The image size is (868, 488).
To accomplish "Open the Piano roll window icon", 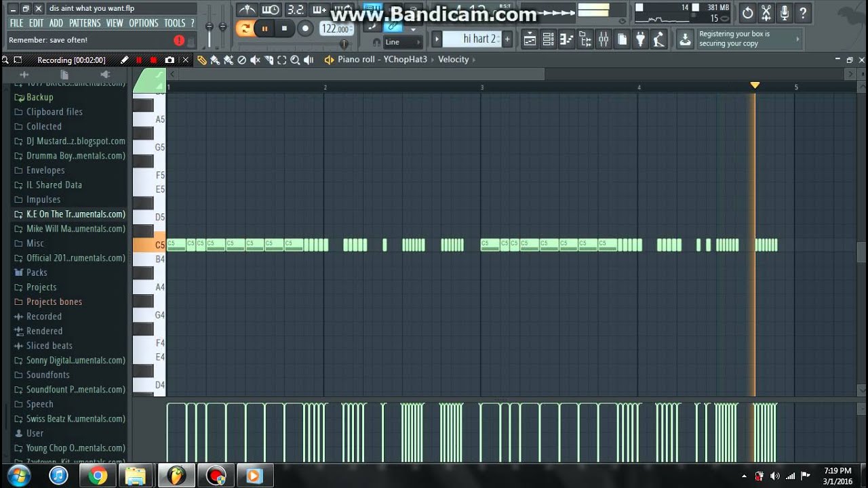I will 567,39.
